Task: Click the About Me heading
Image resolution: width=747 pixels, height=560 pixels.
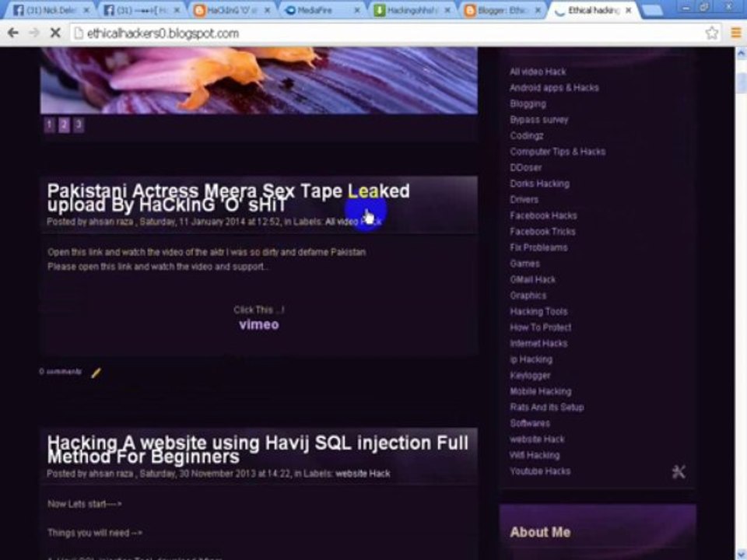Action: click(540, 532)
